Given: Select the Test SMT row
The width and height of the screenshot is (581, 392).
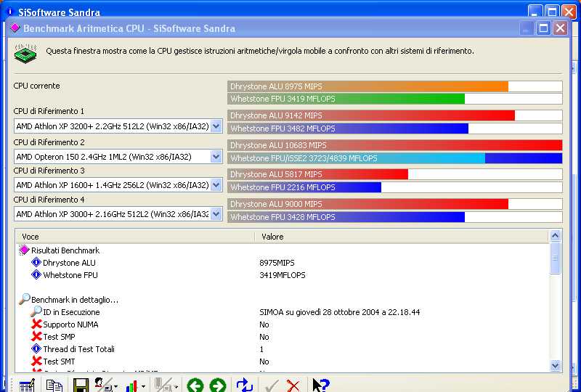Looking at the screenshot, I should (x=283, y=361).
